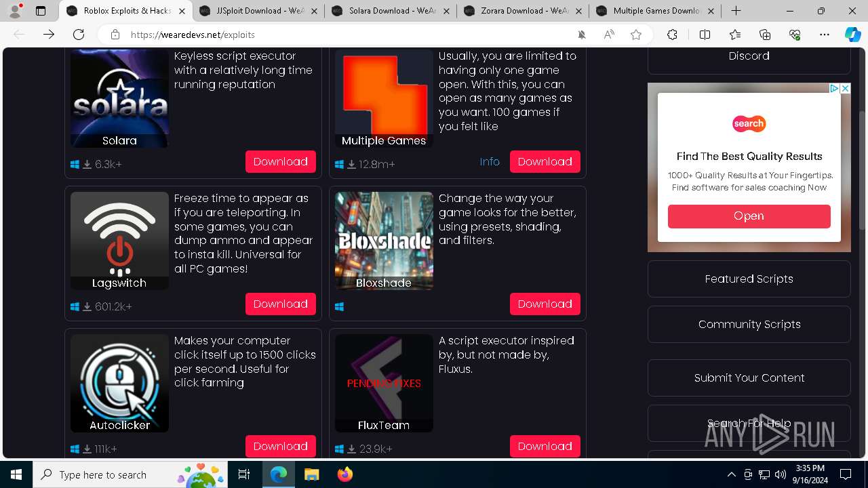The width and height of the screenshot is (868, 488).
Task: Click the Open button in the ad
Action: tap(749, 216)
